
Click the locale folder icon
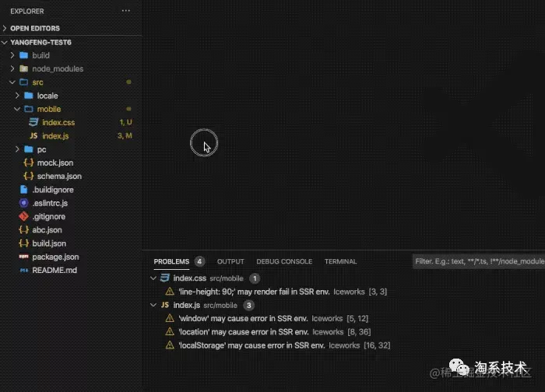[x=29, y=96]
